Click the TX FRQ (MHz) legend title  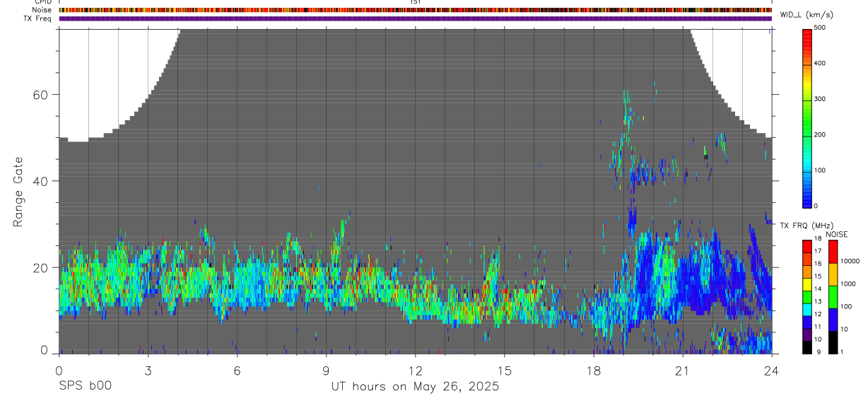(x=805, y=226)
